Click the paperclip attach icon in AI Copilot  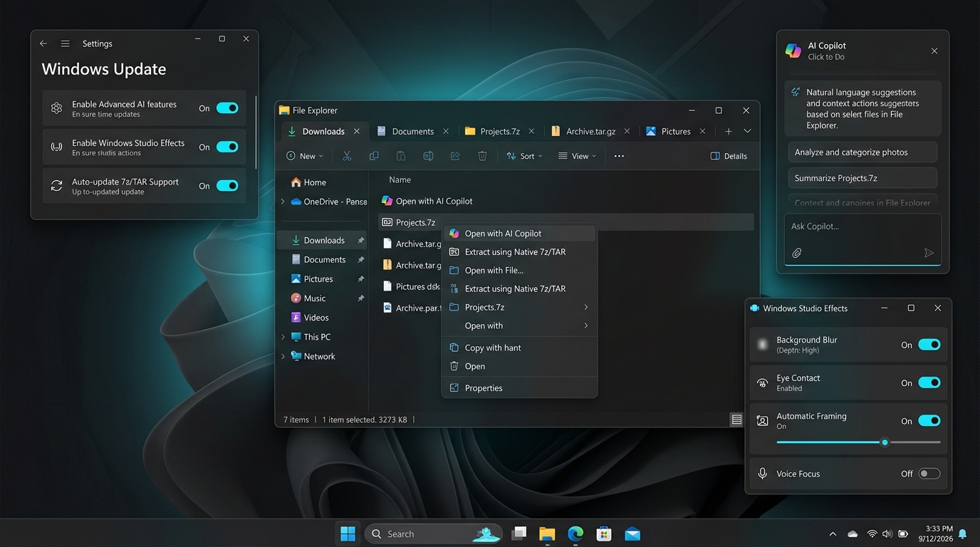click(797, 253)
